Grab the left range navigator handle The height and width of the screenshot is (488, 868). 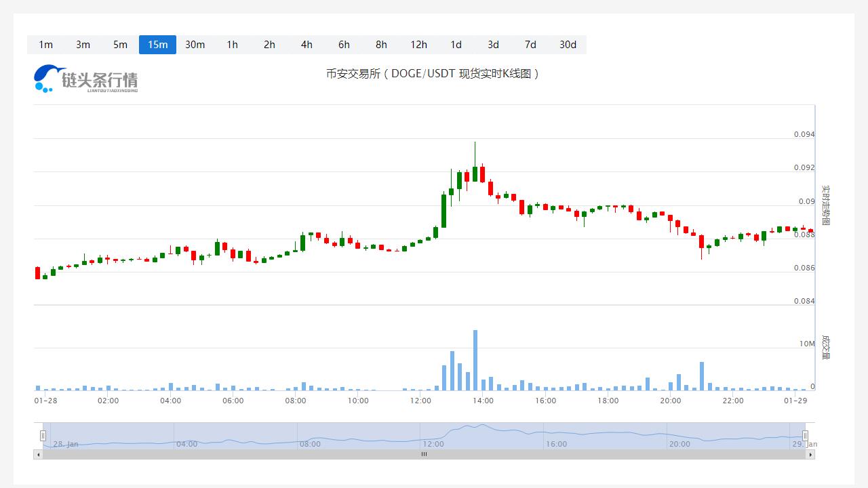pos(43,435)
